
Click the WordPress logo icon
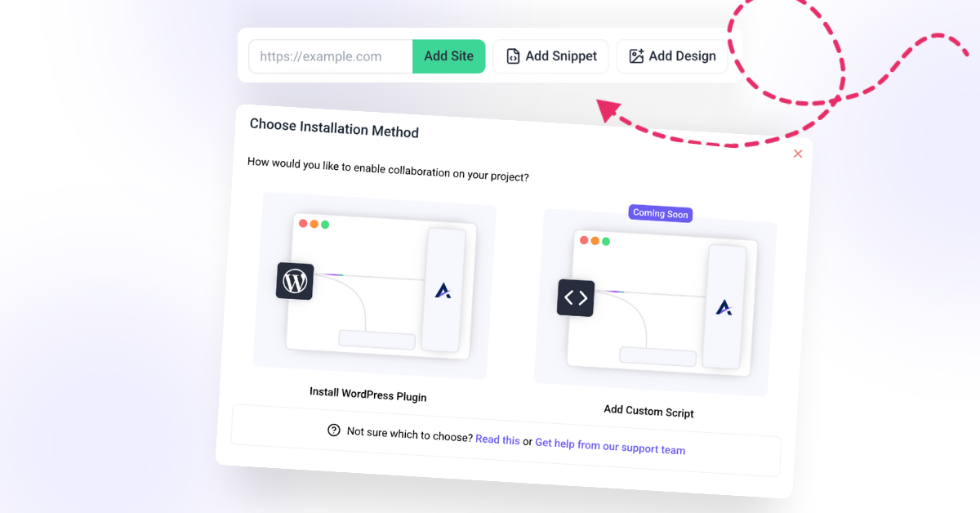click(x=295, y=281)
